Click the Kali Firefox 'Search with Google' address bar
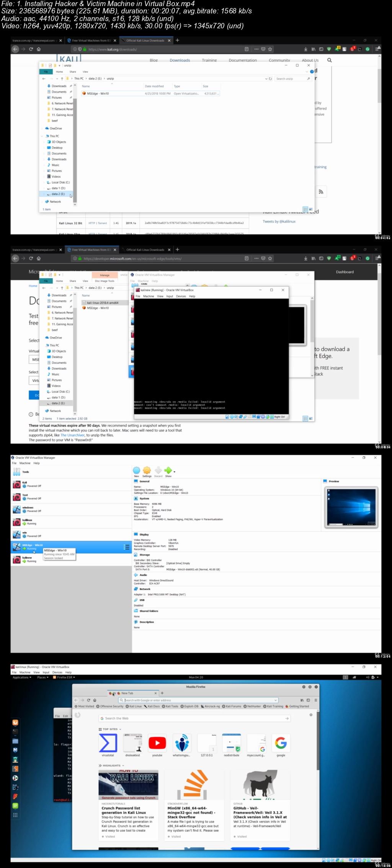This screenshot has height=868, width=392. click(198, 700)
